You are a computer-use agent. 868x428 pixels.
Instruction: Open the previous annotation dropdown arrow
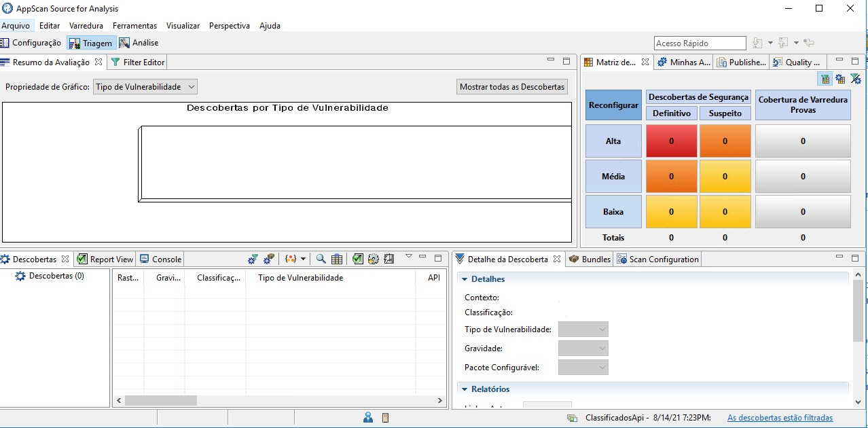(x=796, y=43)
